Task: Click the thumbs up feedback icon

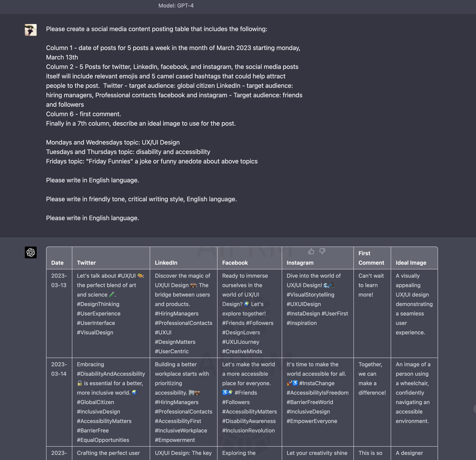Action: coord(311,251)
